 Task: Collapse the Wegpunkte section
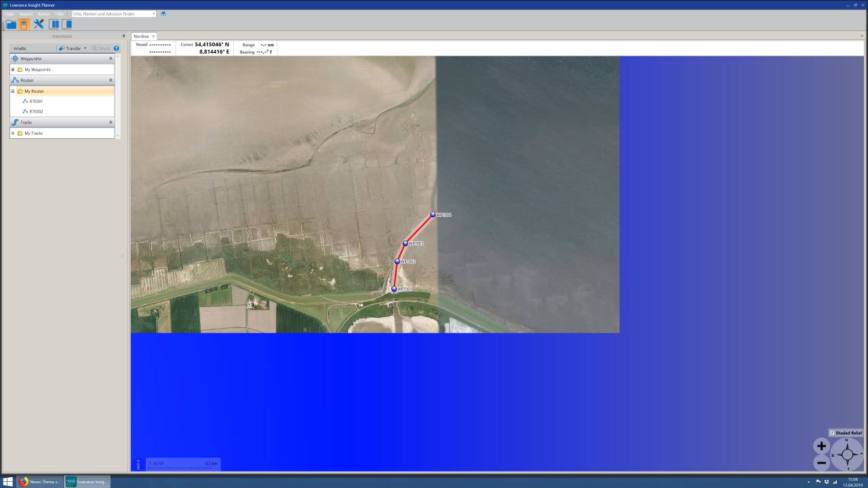[111, 59]
